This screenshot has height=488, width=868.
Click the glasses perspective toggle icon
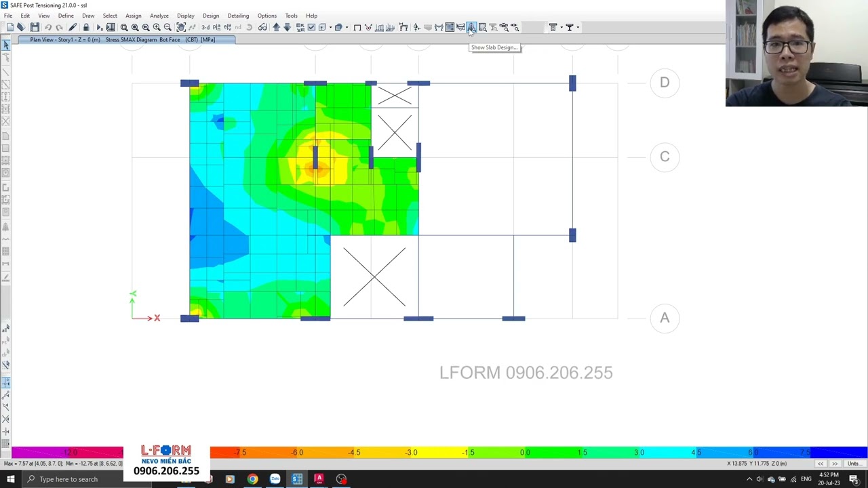pyautogui.click(x=262, y=27)
